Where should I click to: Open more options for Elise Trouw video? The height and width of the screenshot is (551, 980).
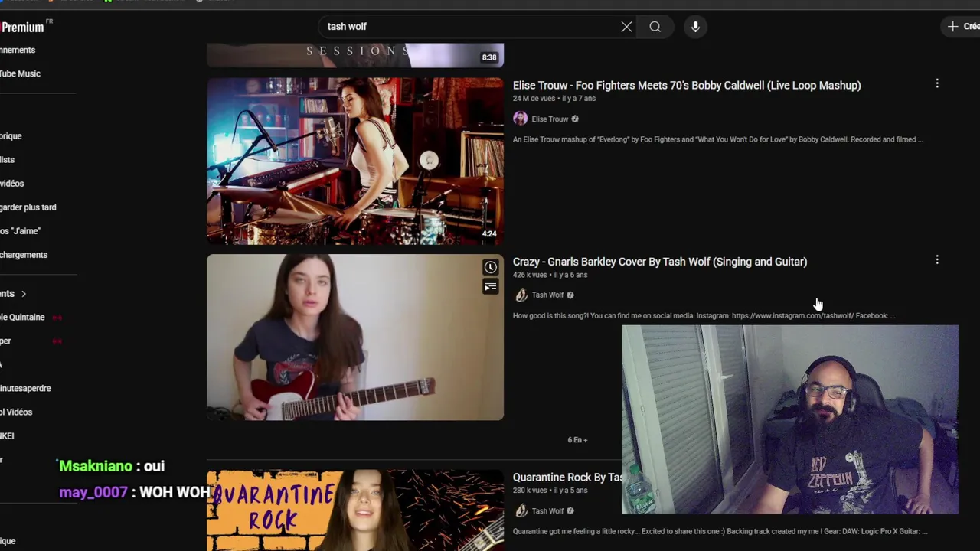point(937,83)
